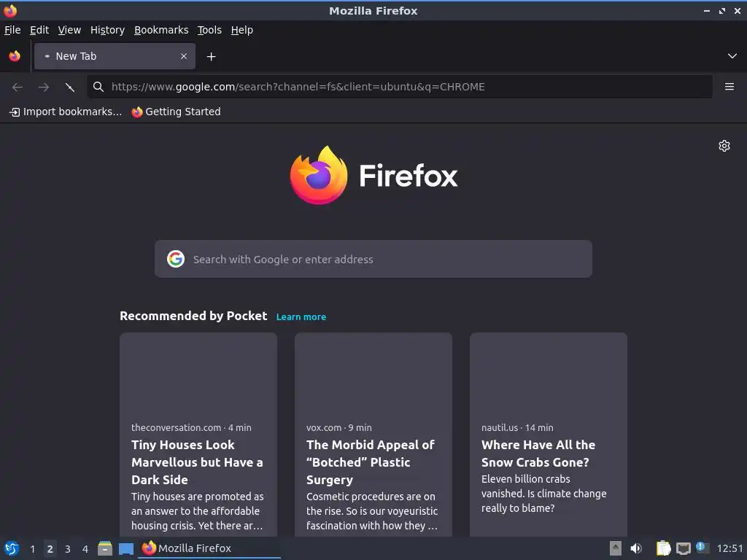Focus the Search with Google box
747x560 pixels.
pos(373,259)
